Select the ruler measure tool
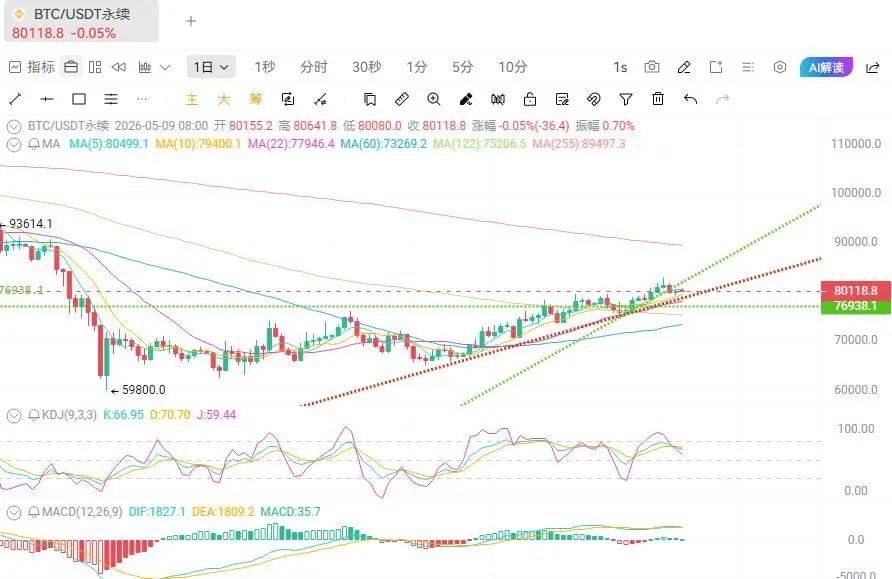 [402, 100]
